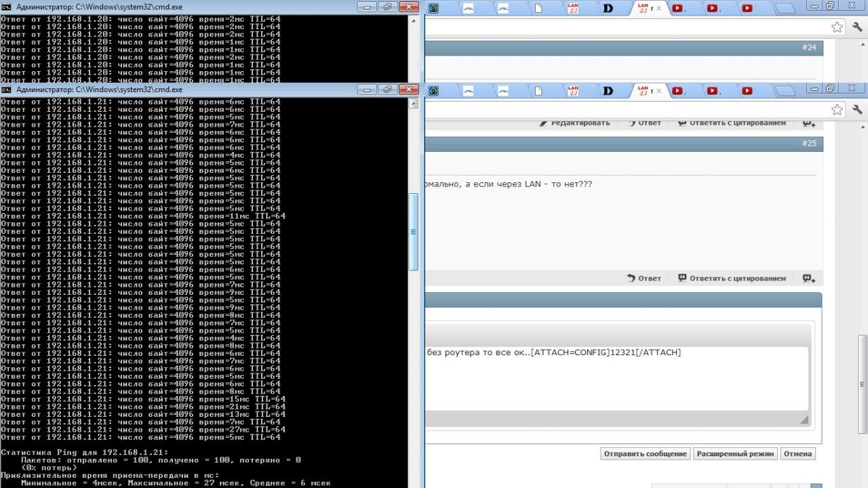Click the ping reply line with время=15мс
The height and width of the screenshot is (488, 868).
(x=143, y=399)
